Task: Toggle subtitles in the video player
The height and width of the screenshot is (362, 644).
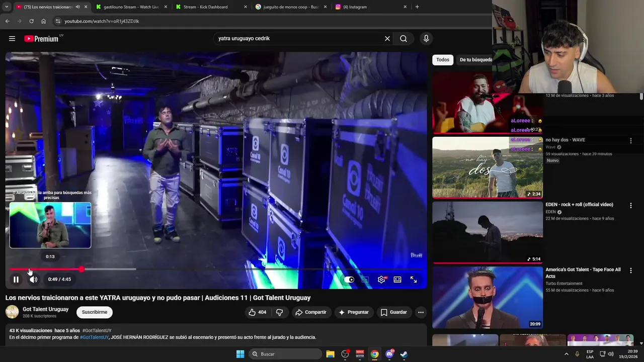Action: pyautogui.click(x=365, y=280)
